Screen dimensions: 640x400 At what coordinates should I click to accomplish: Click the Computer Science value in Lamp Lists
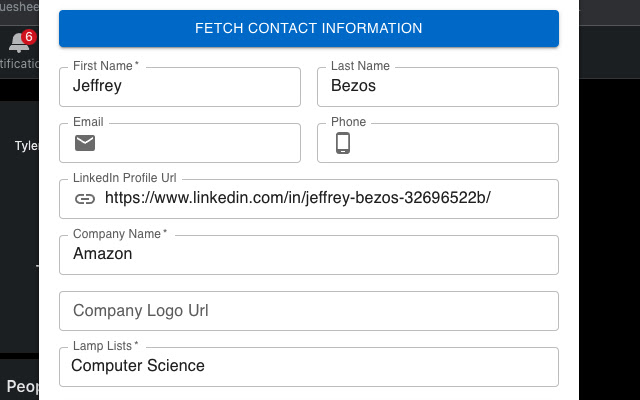click(x=138, y=366)
